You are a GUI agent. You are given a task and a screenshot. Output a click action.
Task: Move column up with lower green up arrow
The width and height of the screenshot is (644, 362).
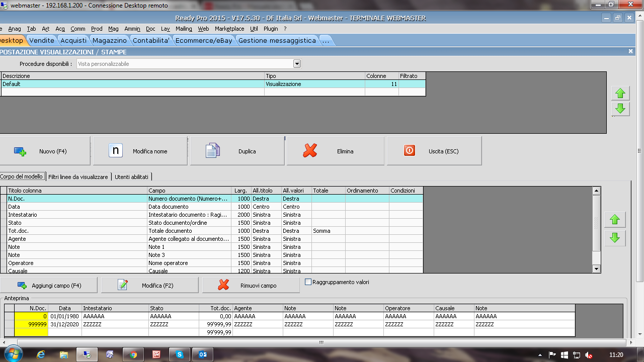pyautogui.click(x=614, y=220)
